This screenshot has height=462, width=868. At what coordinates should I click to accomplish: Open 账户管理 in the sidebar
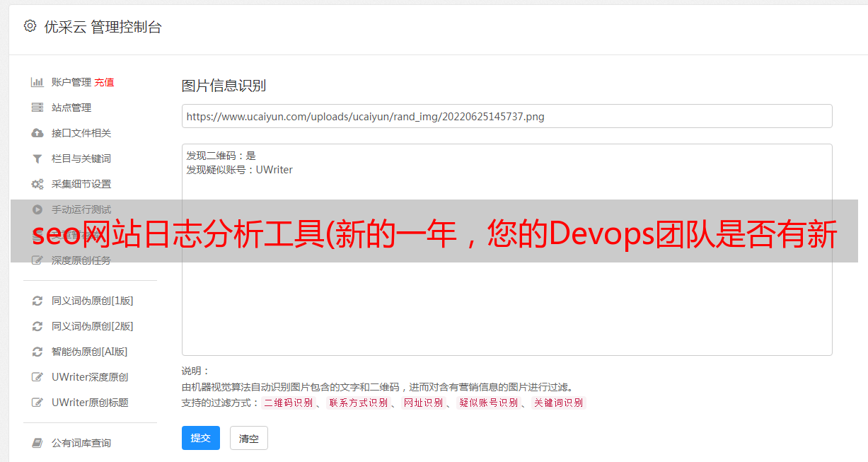tap(71, 82)
